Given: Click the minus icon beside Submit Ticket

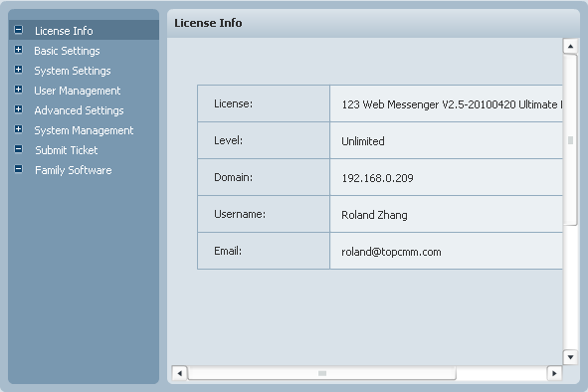Looking at the screenshot, I should 18,149.
